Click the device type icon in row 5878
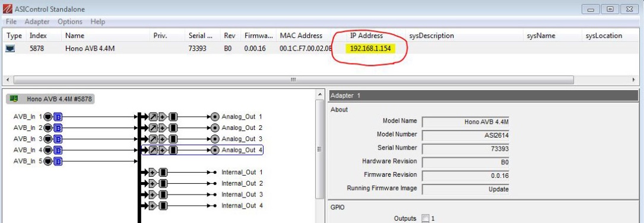The width and height of the screenshot is (644, 223). (x=10, y=49)
